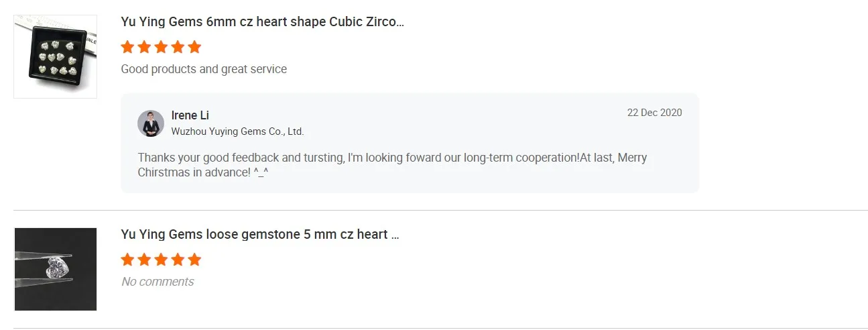This screenshot has width=868, height=330.
Task: Click the fourth star of the 6mm review
Action: point(178,47)
